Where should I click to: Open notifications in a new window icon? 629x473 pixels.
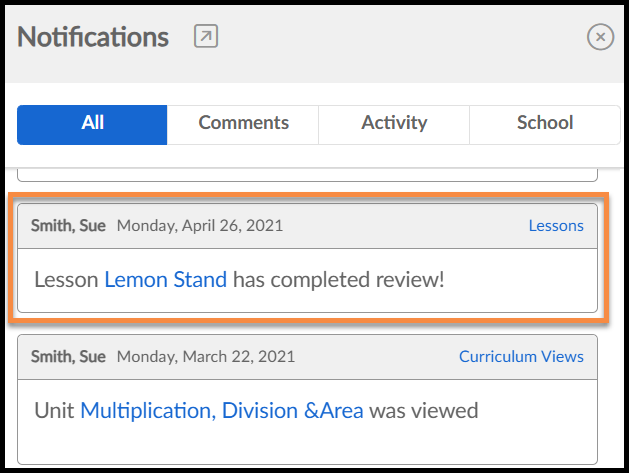tap(205, 37)
